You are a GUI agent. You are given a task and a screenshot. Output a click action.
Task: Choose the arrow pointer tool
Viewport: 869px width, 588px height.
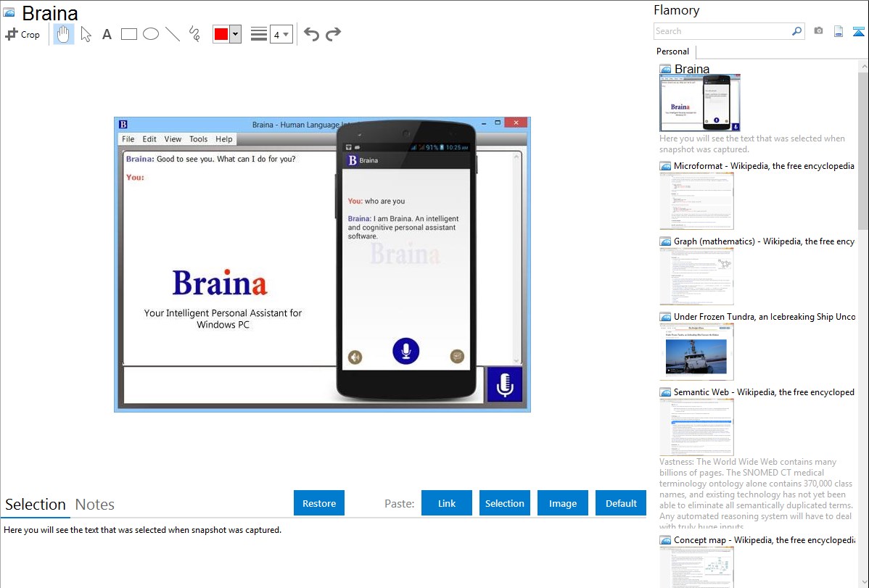(86, 34)
